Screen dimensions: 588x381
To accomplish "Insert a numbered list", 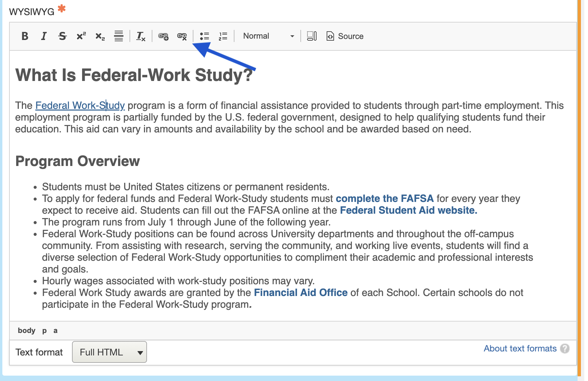I will [223, 36].
